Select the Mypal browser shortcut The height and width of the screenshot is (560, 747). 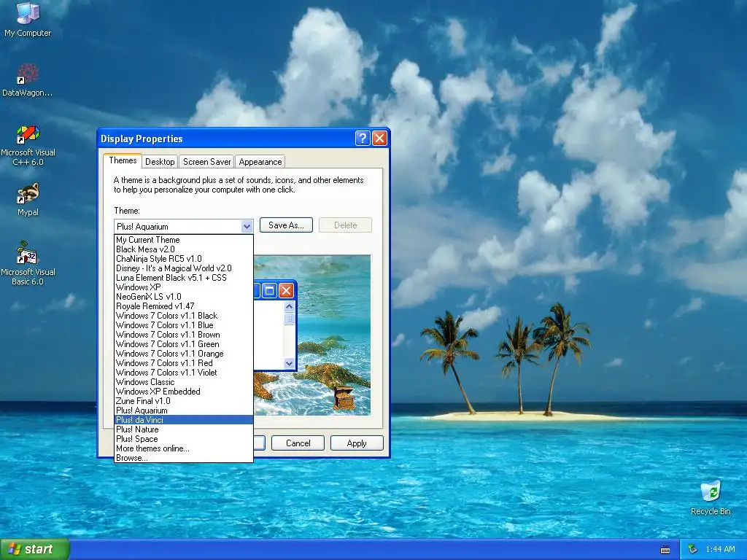coord(28,200)
